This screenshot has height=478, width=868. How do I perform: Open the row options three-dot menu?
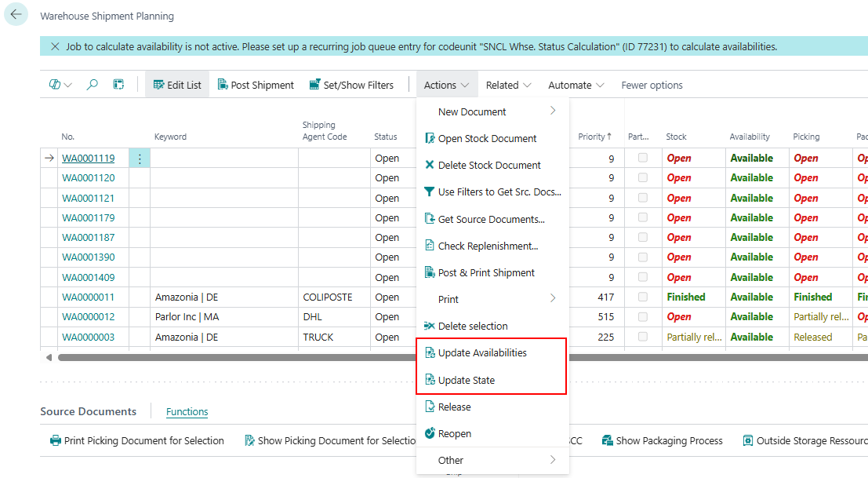click(x=140, y=159)
